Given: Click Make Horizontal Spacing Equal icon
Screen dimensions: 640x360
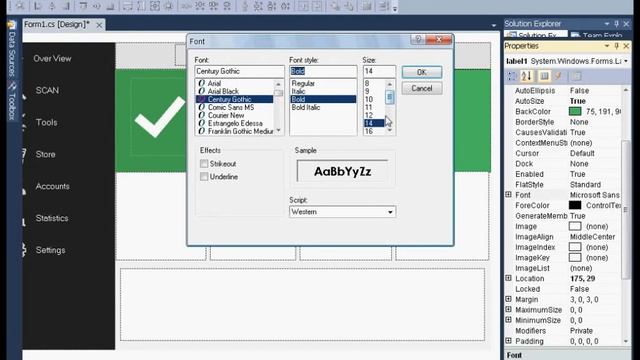Looking at the screenshot, I should click(x=186, y=6).
